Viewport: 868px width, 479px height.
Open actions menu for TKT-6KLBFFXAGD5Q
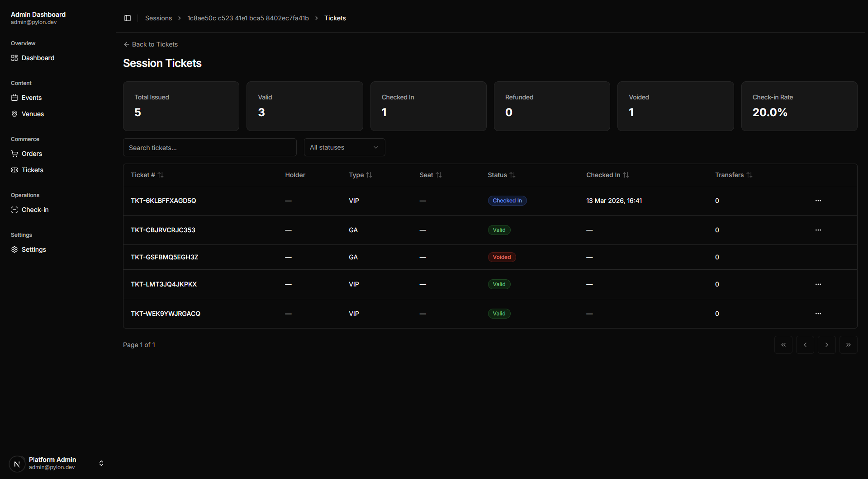tap(818, 201)
